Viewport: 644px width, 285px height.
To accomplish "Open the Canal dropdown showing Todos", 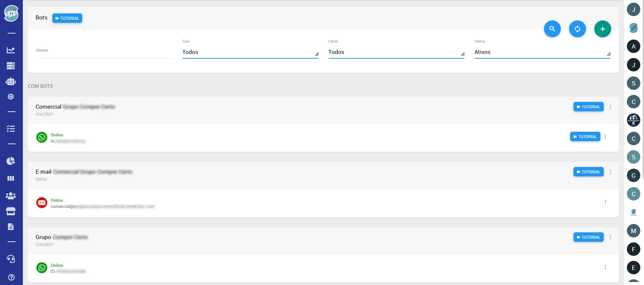I will 396,52.
